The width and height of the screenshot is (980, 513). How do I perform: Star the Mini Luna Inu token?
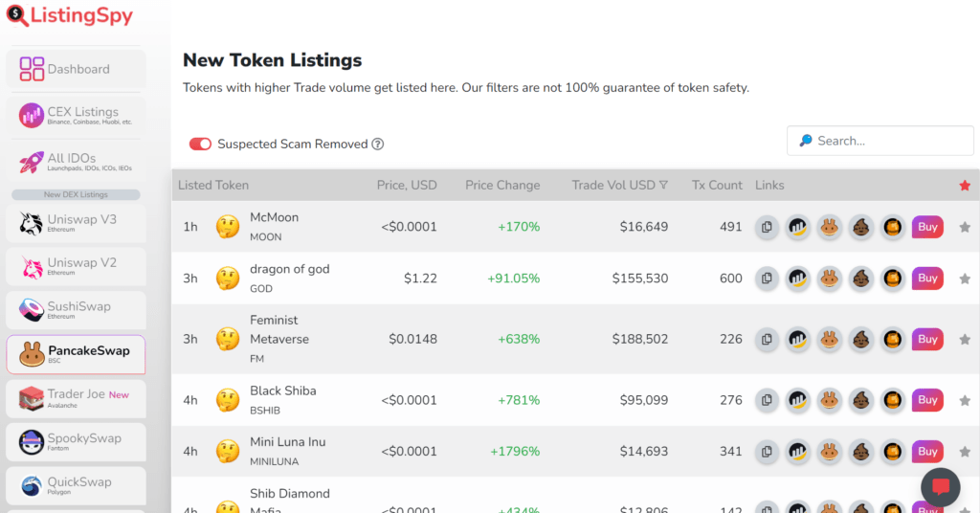click(965, 452)
